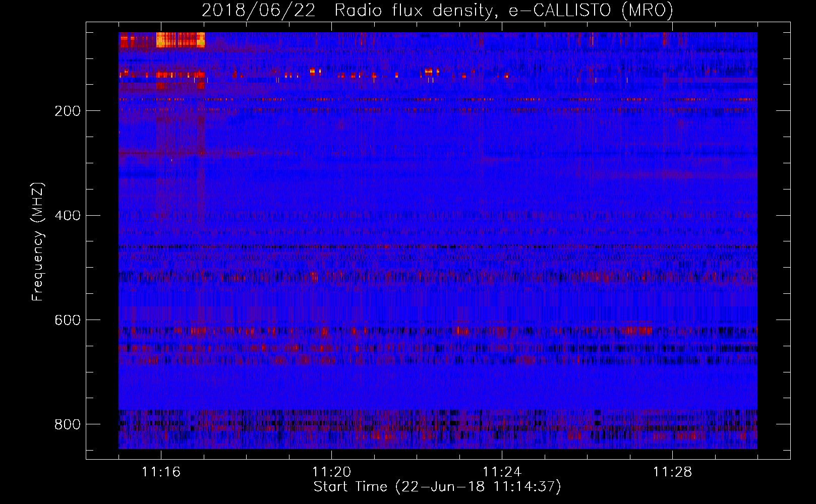Click the 200 frequency tick label
Screen dimensions: 816x504
(x=68, y=111)
